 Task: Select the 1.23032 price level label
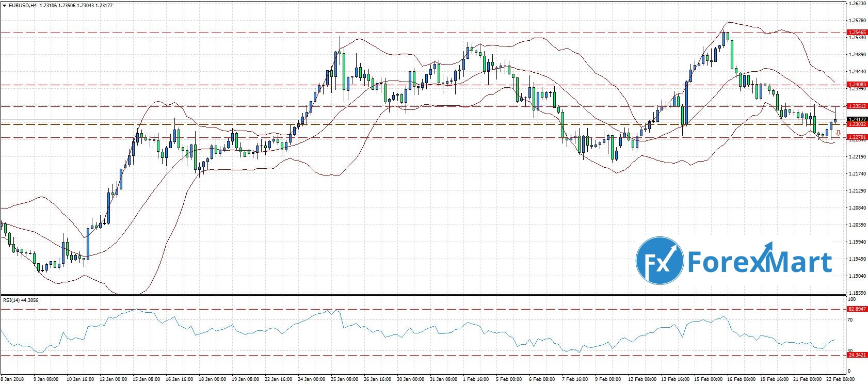(x=857, y=124)
